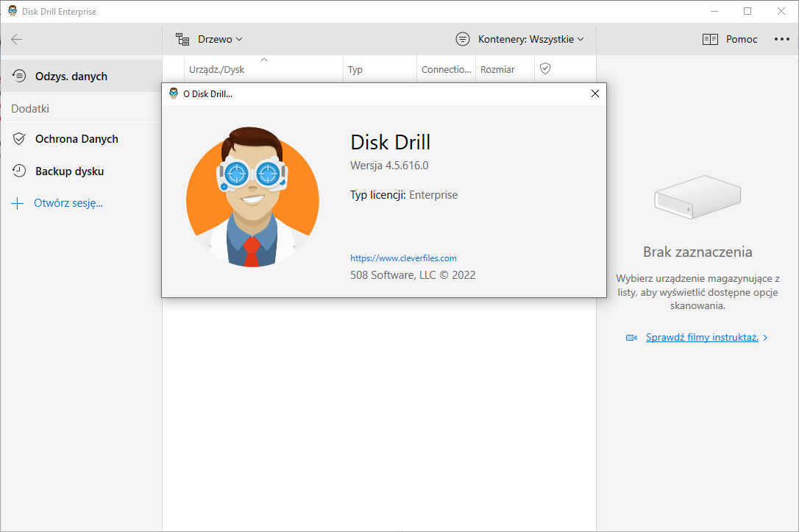Screen dimensions: 799x532
Task: Click the Wersja 4.5.616.0 text
Action: (x=389, y=166)
